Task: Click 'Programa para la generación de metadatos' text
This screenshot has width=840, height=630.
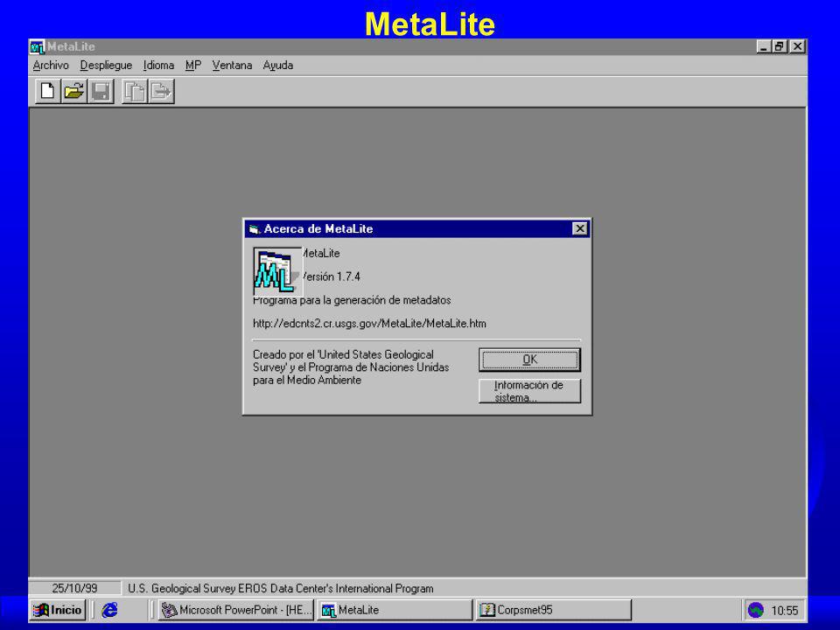Action: click(x=352, y=300)
